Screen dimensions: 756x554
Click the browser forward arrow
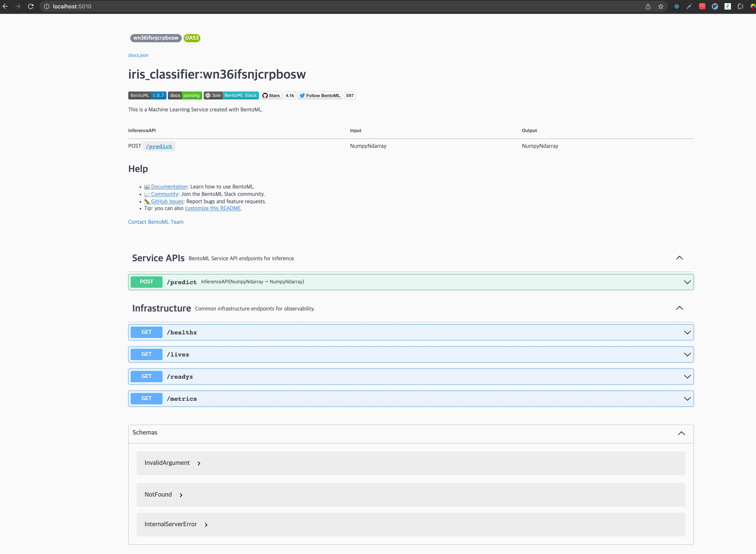point(18,6)
